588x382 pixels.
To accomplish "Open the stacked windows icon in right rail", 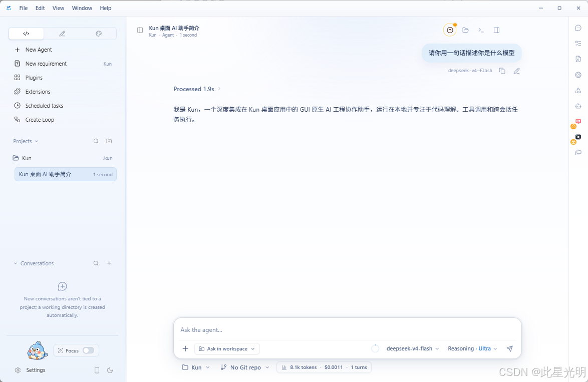I will pos(578,153).
